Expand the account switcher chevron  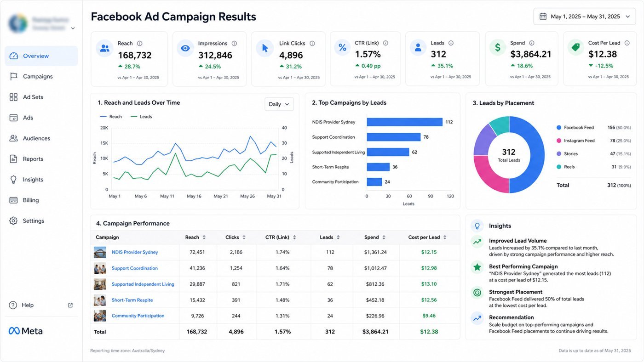click(x=73, y=28)
